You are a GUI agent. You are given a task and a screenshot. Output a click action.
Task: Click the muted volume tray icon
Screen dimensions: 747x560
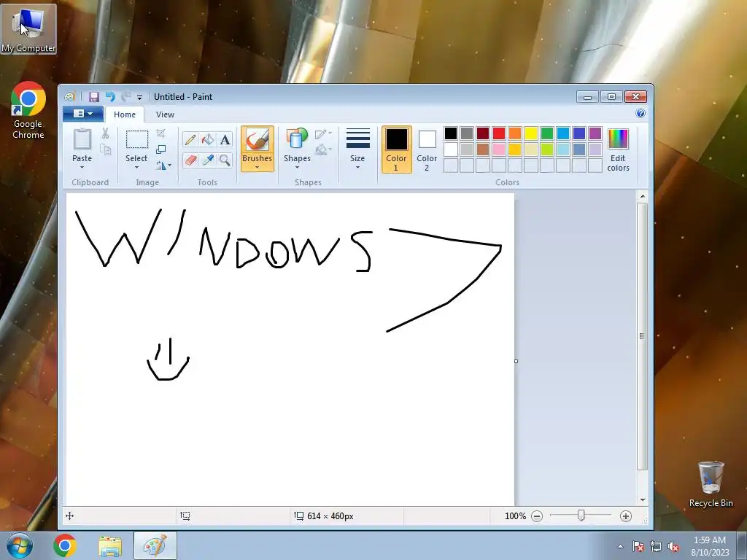[x=673, y=547]
